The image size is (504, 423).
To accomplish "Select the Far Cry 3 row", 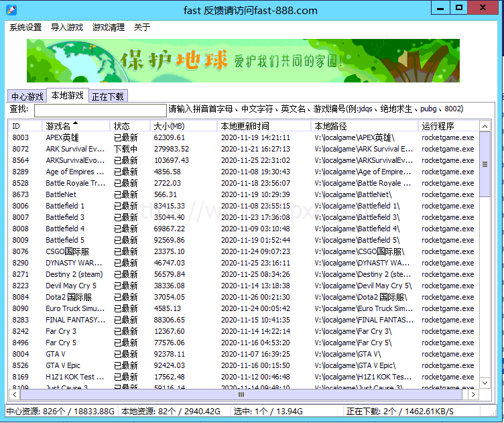I will (244, 332).
